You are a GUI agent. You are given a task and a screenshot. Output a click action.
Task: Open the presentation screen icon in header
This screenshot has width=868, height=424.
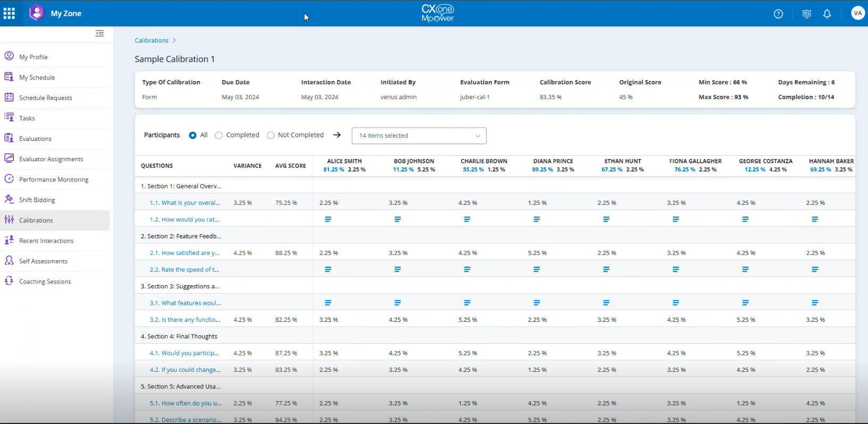806,14
